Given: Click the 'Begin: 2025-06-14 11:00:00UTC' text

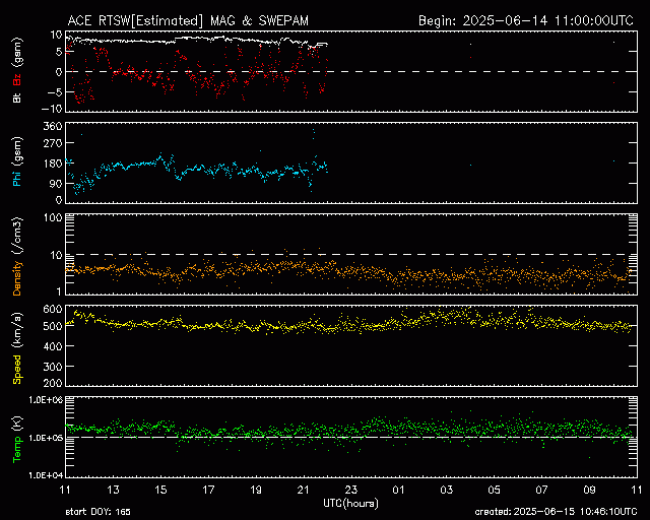Looking at the screenshot, I should pyautogui.click(x=526, y=21).
